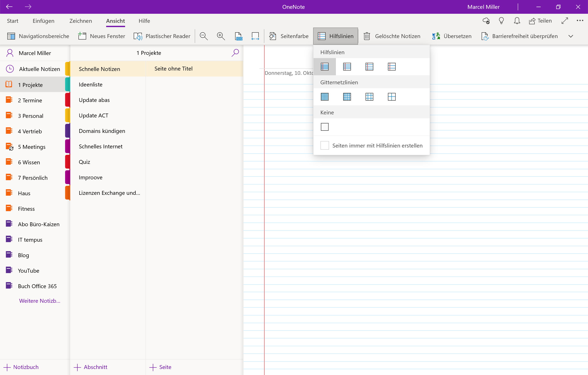This screenshot has height=375, width=588.
Task: Click the zoom out magnifier icon
Action: tap(204, 36)
